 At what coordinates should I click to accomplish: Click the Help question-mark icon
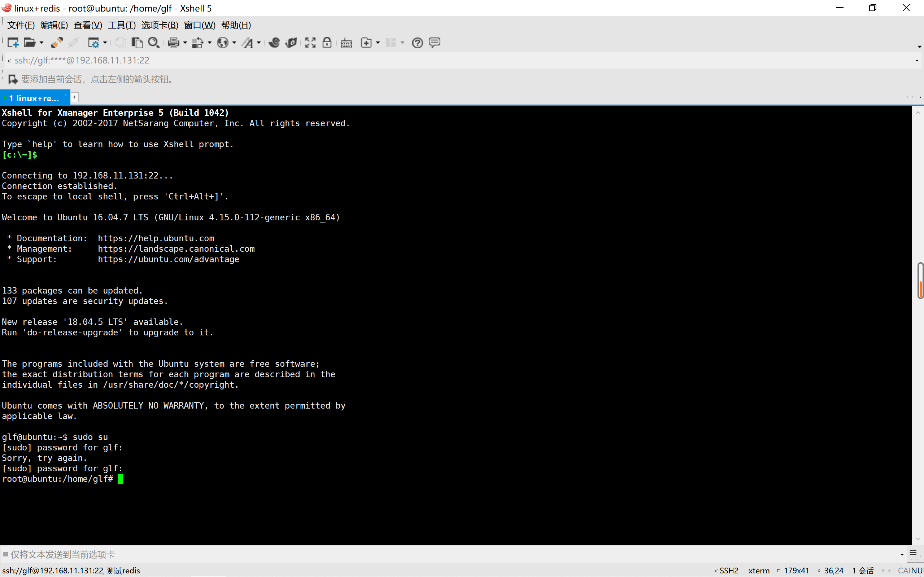(x=417, y=43)
